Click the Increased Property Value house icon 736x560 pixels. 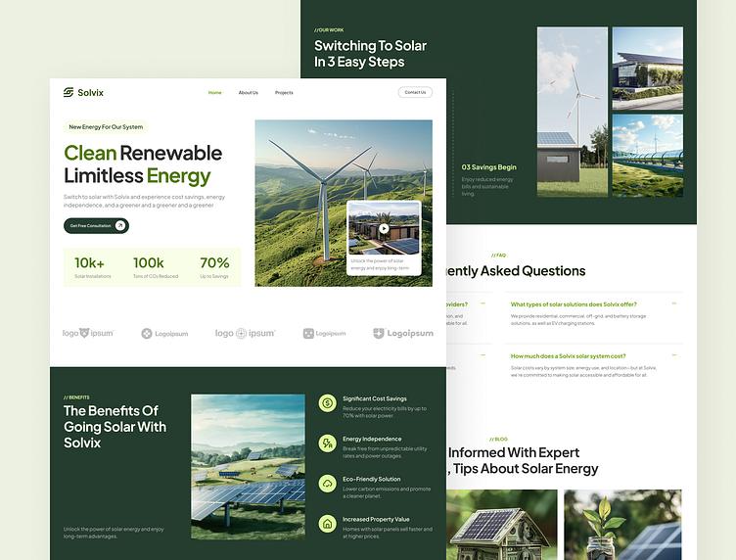[328, 524]
